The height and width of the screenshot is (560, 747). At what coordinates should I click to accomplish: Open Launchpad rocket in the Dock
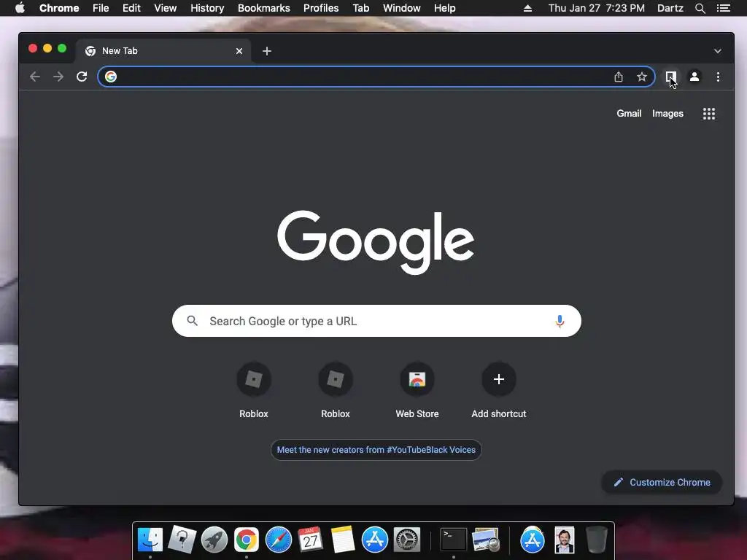click(214, 540)
